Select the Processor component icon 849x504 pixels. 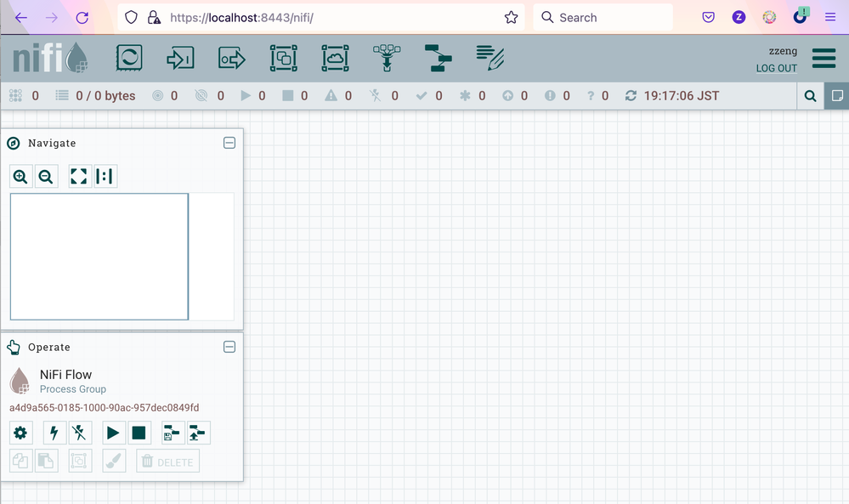tap(129, 58)
